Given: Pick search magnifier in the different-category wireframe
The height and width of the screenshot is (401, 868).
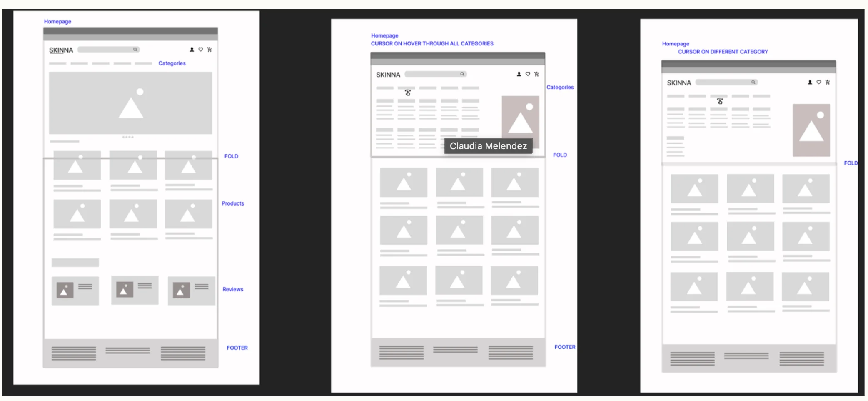Looking at the screenshot, I should point(753,83).
